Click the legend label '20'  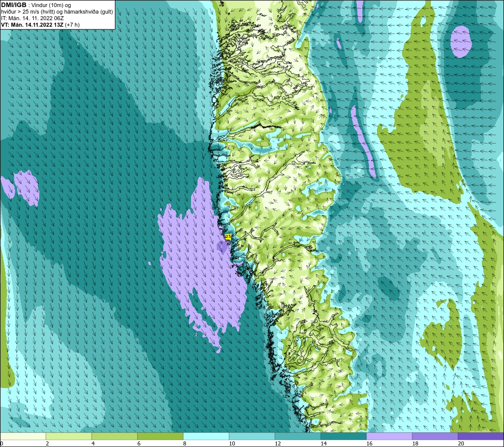tap(461, 443)
